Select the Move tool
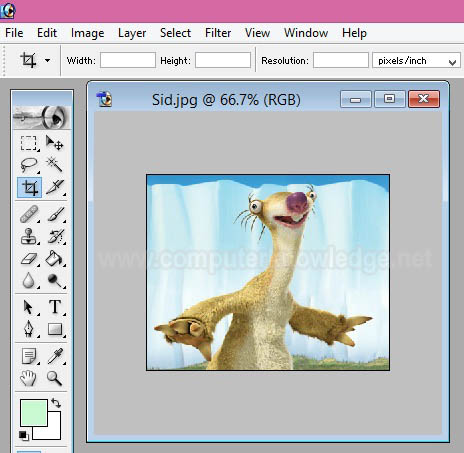 click(54, 143)
